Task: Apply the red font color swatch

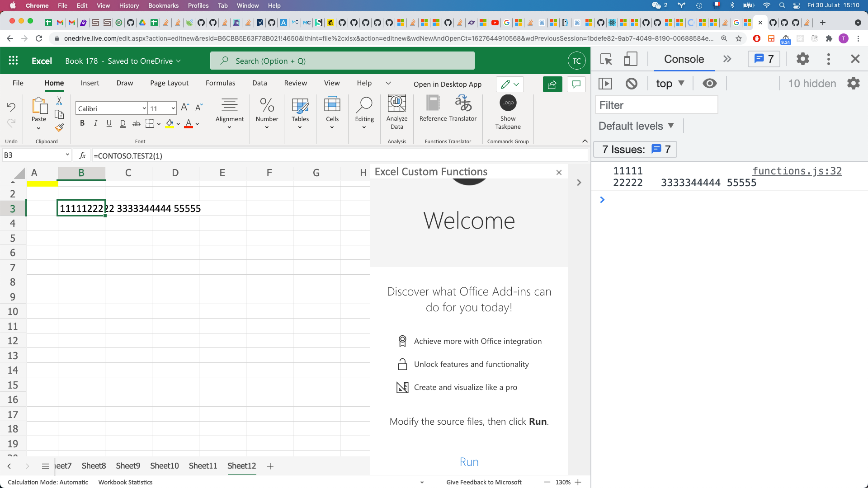Action: pos(189,123)
